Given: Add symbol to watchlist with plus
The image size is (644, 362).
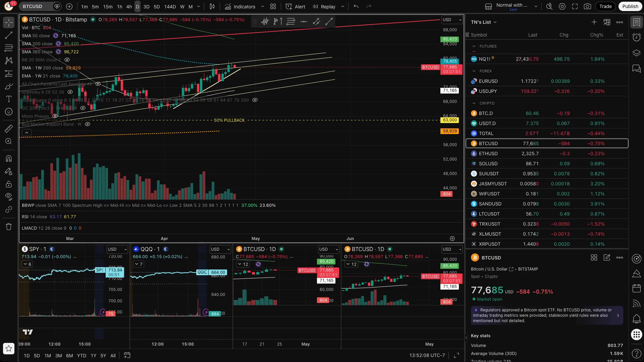Looking at the screenshot, I should pos(594,22).
